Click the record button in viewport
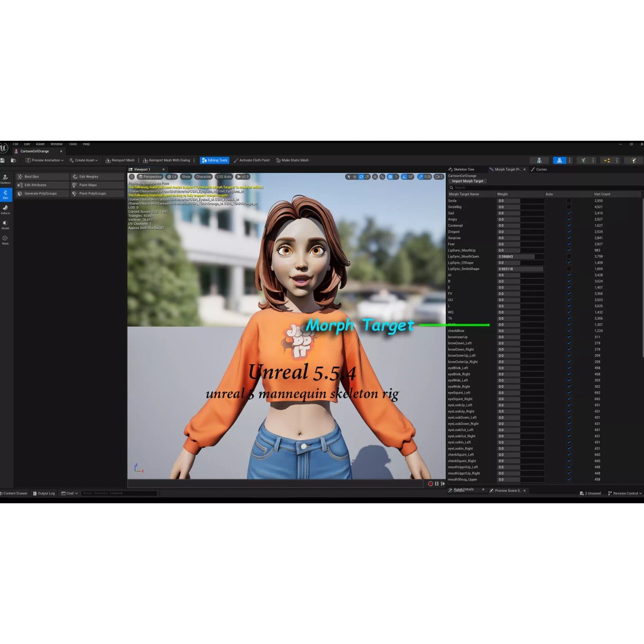The width and height of the screenshot is (644, 644). 430,484
